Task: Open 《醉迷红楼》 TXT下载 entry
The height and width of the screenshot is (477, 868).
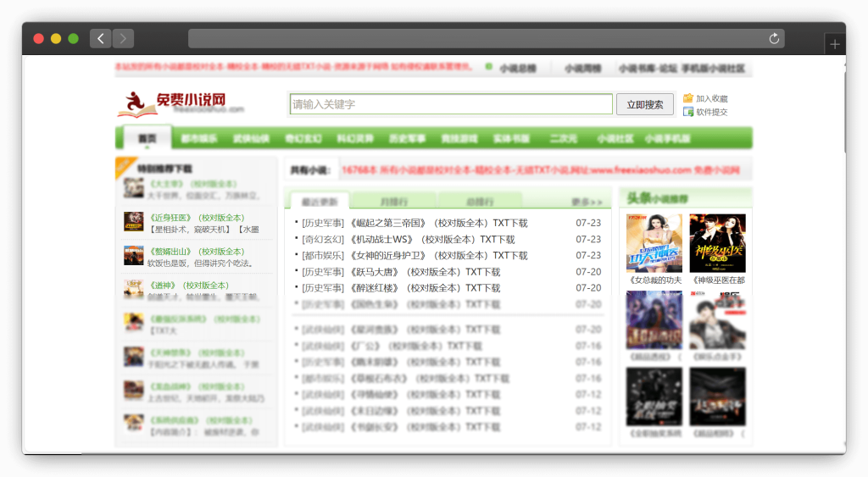Action: 426,288
